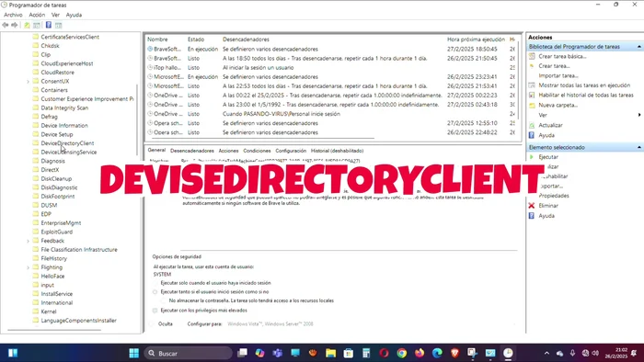The width and height of the screenshot is (644, 362).
Task: Open the Ver submenu arrow in Acciones
Action: tap(639, 115)
